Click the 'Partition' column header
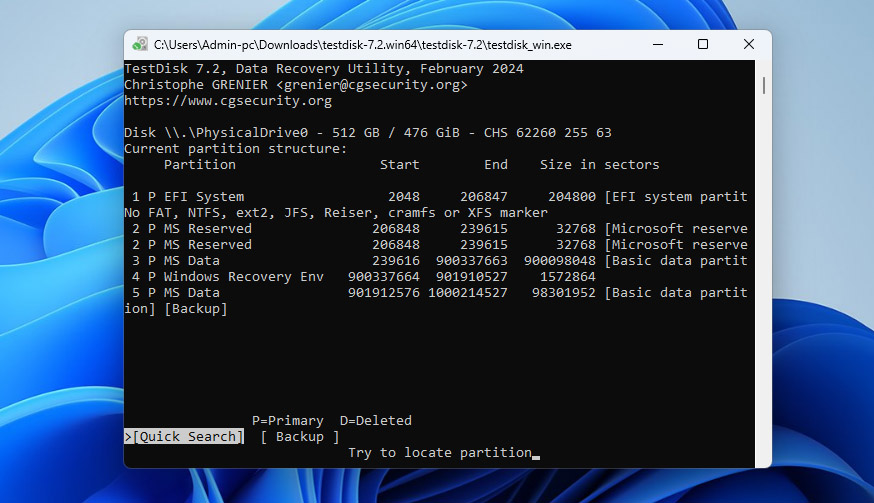The height and width of the screenshot is (503, 874). coord(200,165)
